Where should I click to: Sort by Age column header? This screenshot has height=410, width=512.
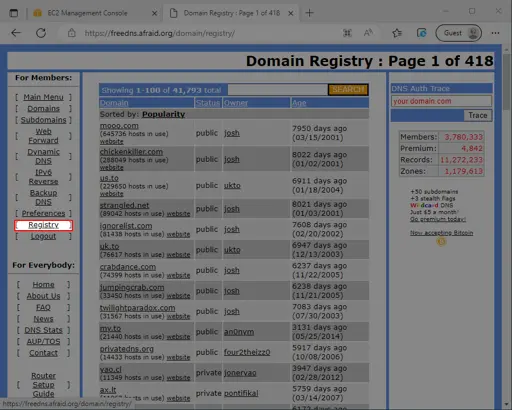[x=299, y=103]
